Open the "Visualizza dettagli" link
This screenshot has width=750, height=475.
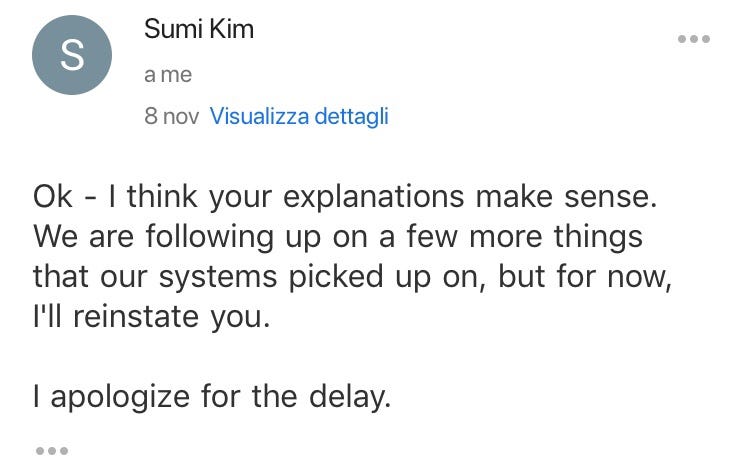pos(299,116)
